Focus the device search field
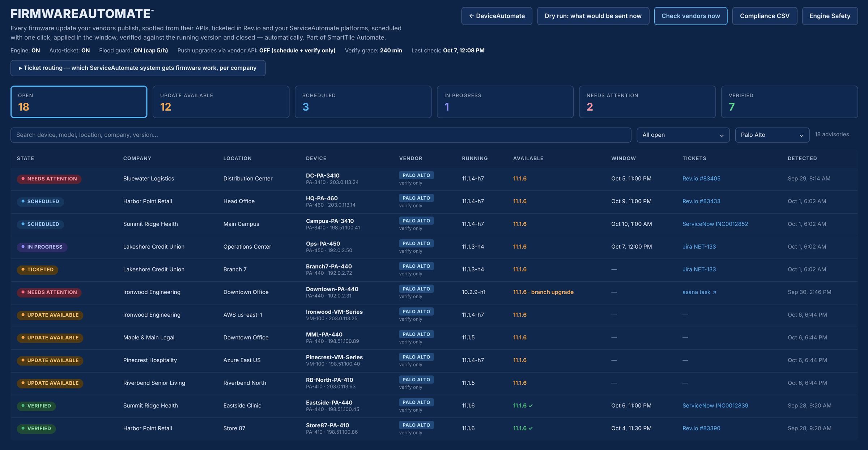This screenshot has height=450, width=868. 321,135
